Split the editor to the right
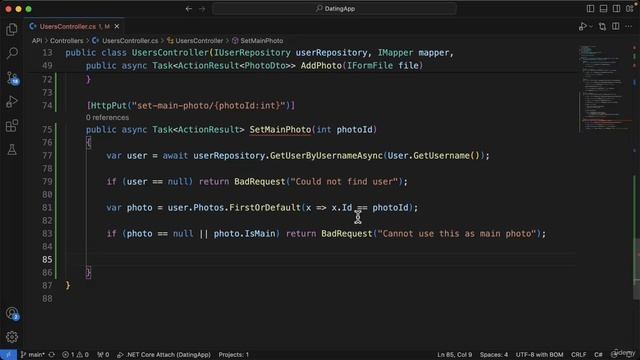 tap(616, 27)
